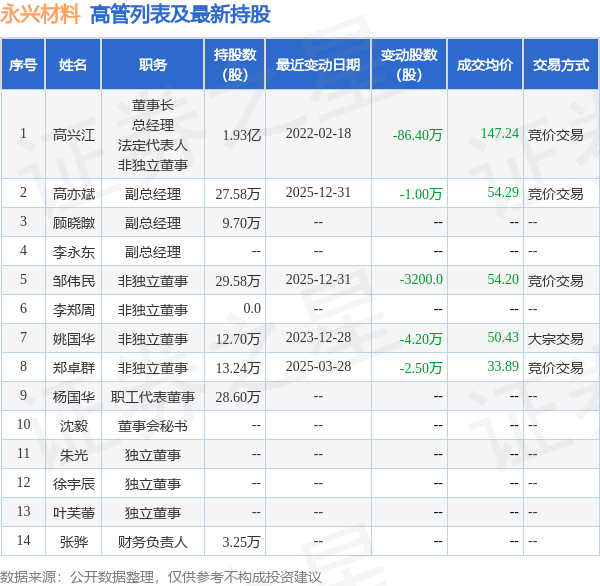The image size is (600, 586).
Task: Select the name 郑卓群
Action: click(x=73, y=368)
